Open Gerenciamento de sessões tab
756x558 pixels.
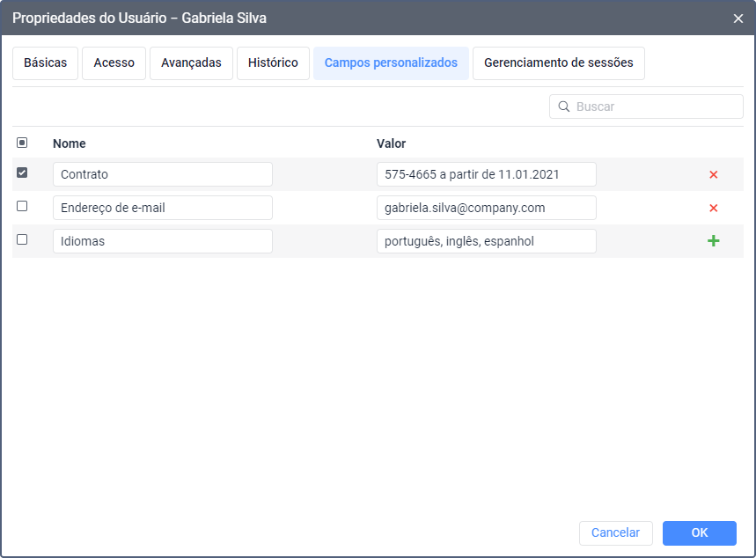tap(558, 63)
